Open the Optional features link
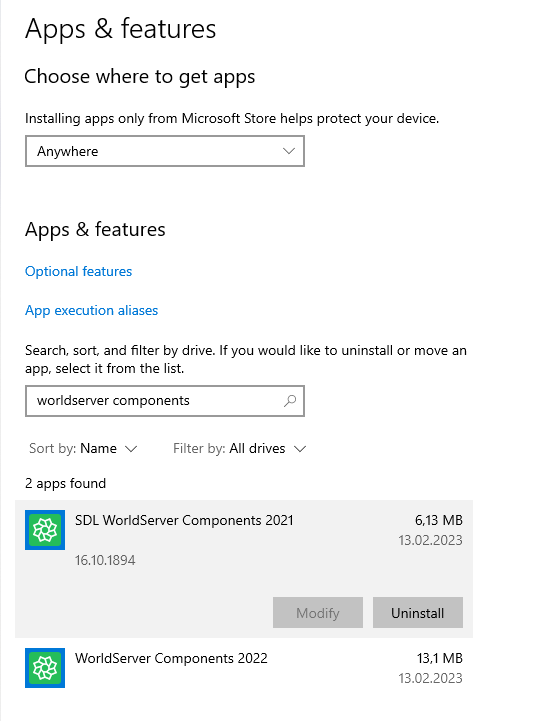The width and height of the screenshot is (546, 721). (x=78, y=271)
